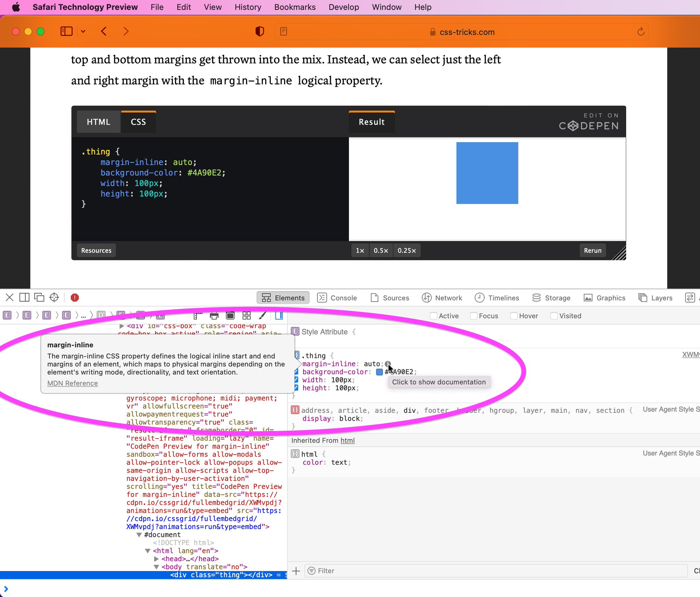
Task: Show rulers in the inspector toolbar
Action: pos(198,315)
